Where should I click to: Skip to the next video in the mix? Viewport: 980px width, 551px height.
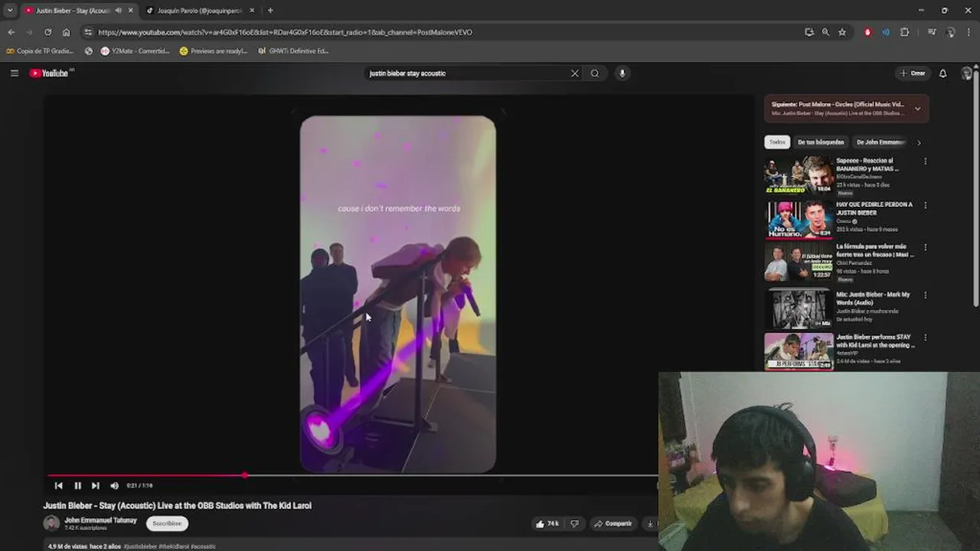point(95,485)
